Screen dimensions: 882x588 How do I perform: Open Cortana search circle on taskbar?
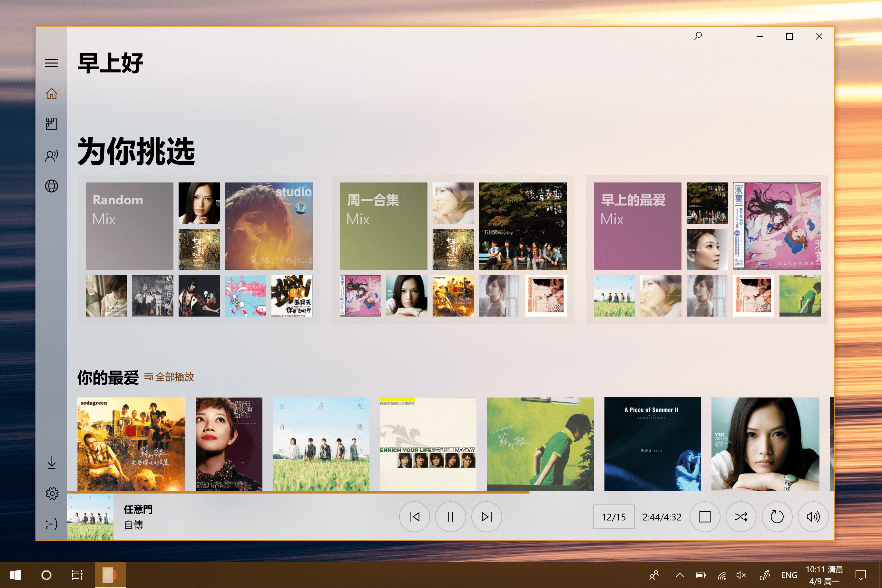point(46,575)
